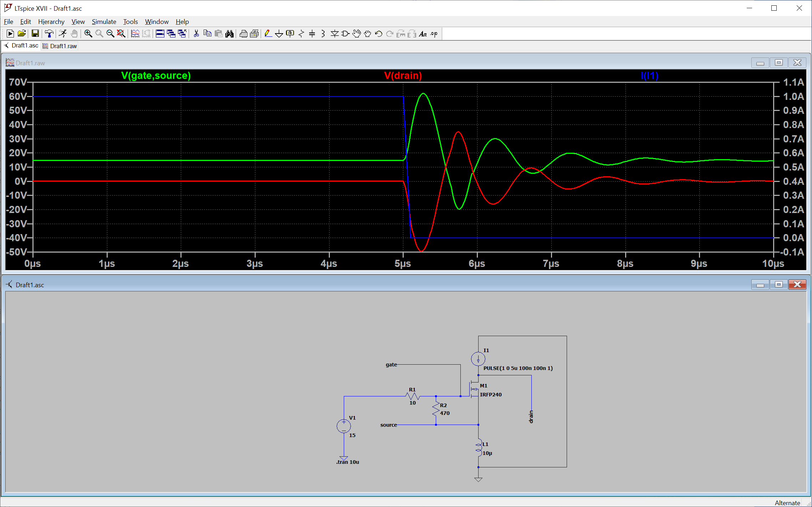Place a Resistor component

[301, 34]
